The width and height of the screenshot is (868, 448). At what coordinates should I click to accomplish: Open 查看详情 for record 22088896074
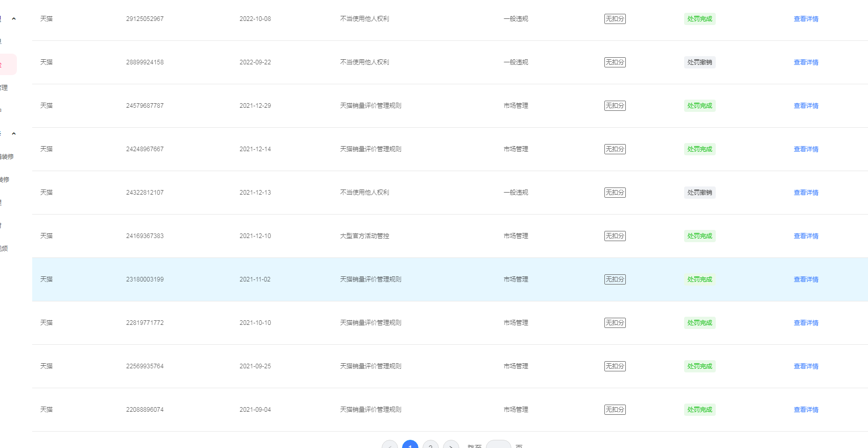(x=806, y=410)
